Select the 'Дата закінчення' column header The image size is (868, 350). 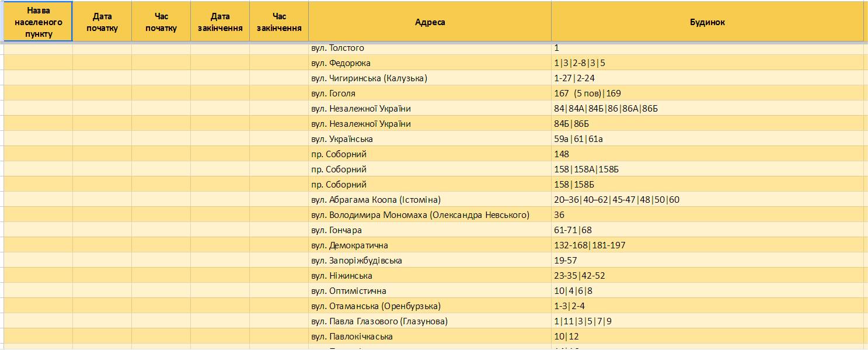[x=220, y=22]
